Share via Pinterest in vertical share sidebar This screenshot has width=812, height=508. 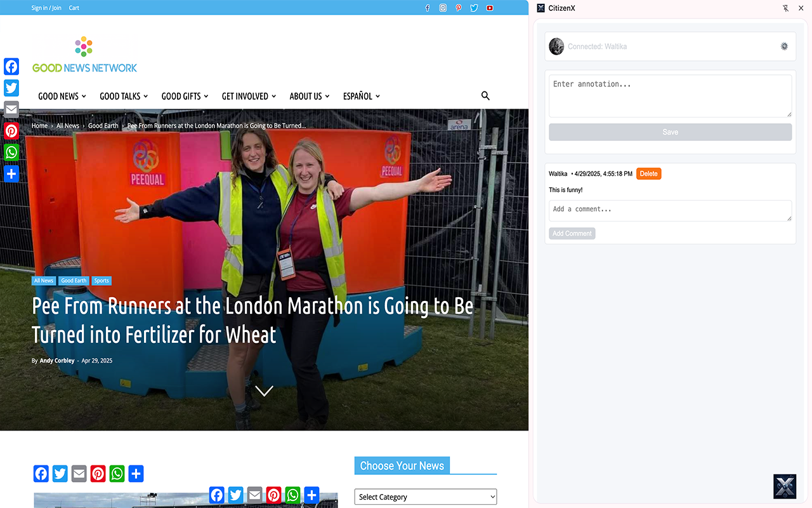click(x=11, y=131)
